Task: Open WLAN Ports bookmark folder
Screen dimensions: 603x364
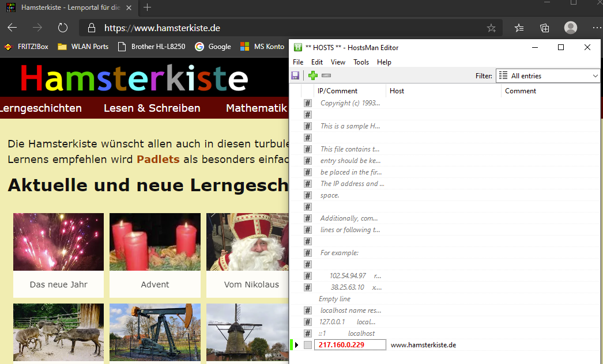Action: click(83, 47)
